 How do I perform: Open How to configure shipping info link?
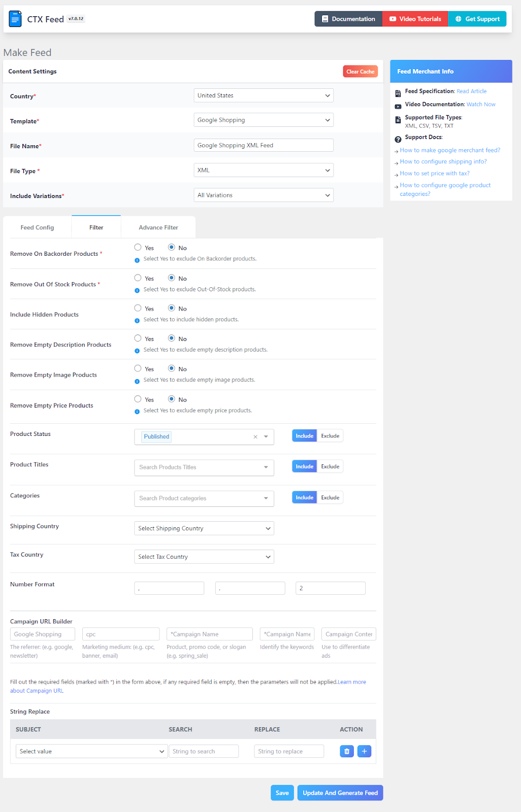click(443, 161)
